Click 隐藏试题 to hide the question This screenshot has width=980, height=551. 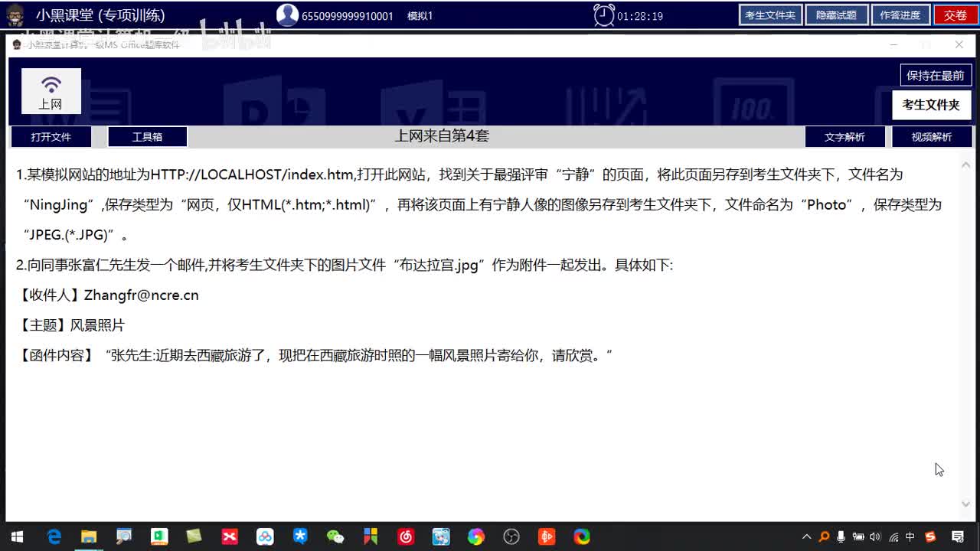coord(836,15)
